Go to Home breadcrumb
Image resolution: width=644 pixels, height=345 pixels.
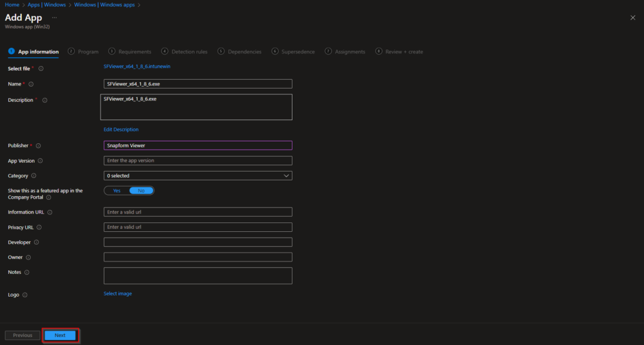click(x=12, y=5)
